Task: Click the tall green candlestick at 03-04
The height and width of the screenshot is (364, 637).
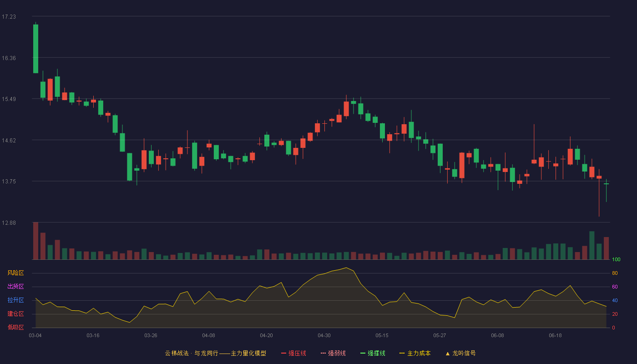Action: coord(35,49)
